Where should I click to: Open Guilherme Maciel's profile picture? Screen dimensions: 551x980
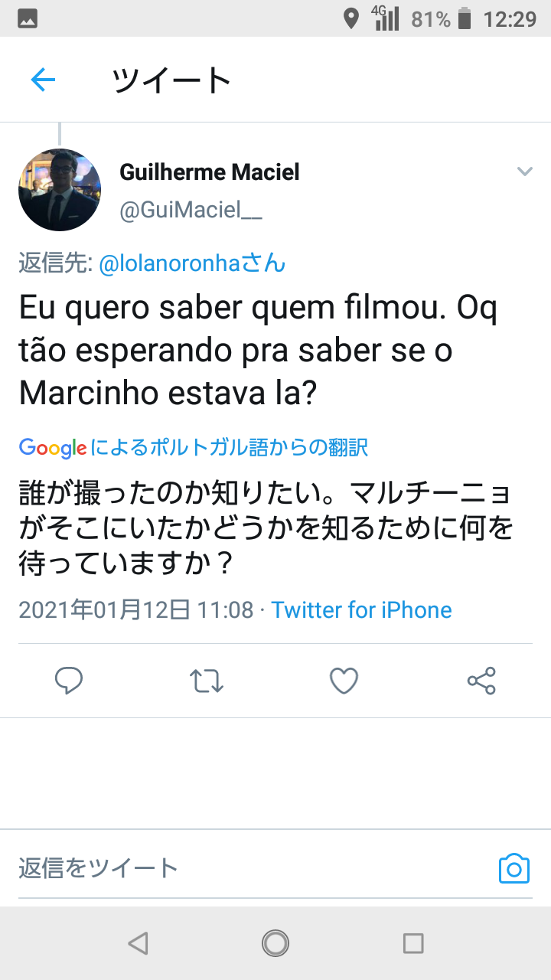pos(60,190)
